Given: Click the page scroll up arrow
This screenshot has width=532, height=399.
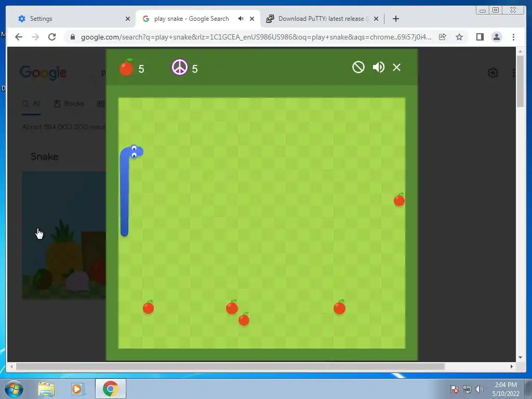Looking at the screenshot, I should [x=520, y=51].
